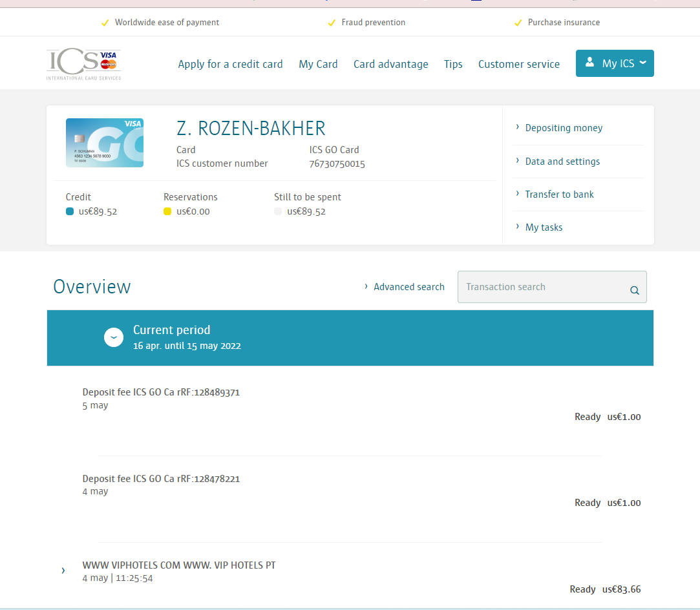Click the ICS GO Card label
This screenshot has width=700, height=610.
point(334,150)
